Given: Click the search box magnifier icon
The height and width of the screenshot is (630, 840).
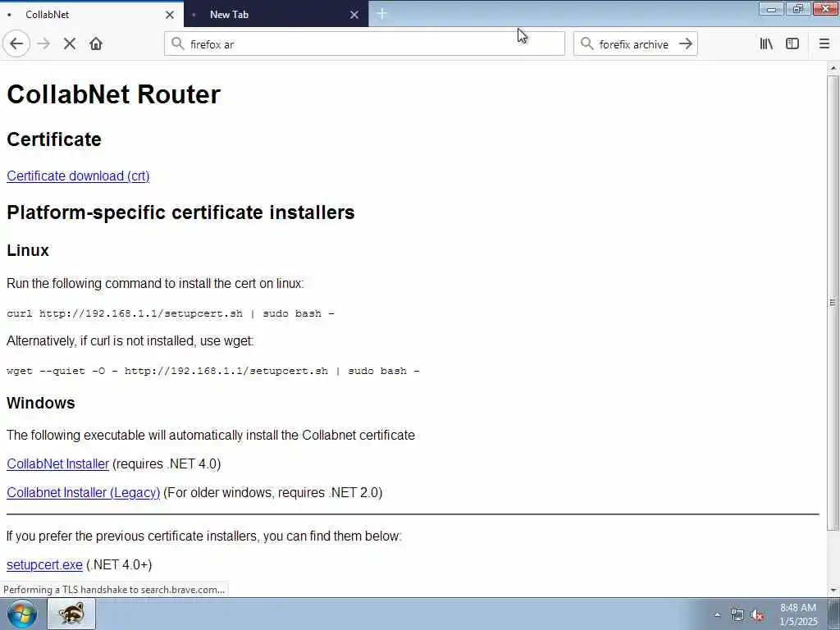Looking at the screenshot, I should (x=587, y=43).
